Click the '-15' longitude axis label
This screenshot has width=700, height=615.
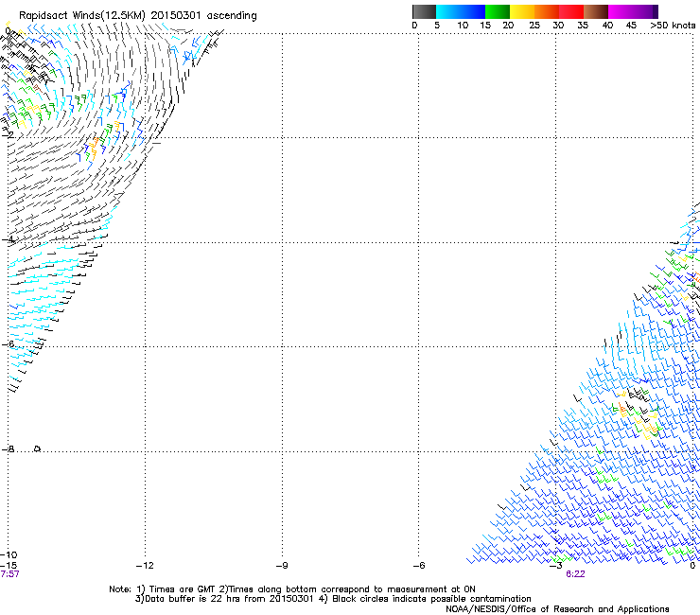[9, 566]
